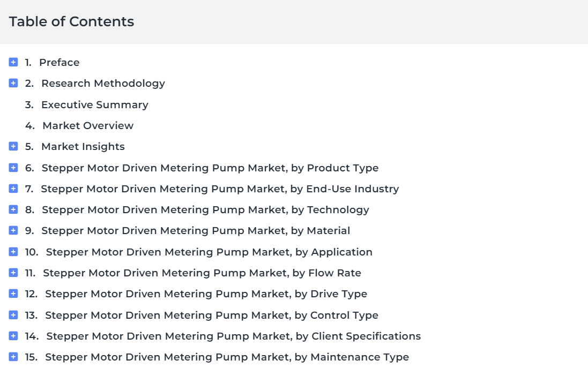The height and width of the screenshot is (368, 588).
Task: Open the Market Insights entry text
Action: click(x=83, y=147)
